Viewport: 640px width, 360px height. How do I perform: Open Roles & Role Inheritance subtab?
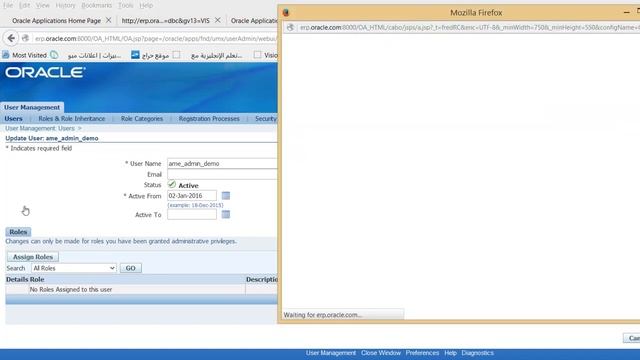click(x=72, y=118)
